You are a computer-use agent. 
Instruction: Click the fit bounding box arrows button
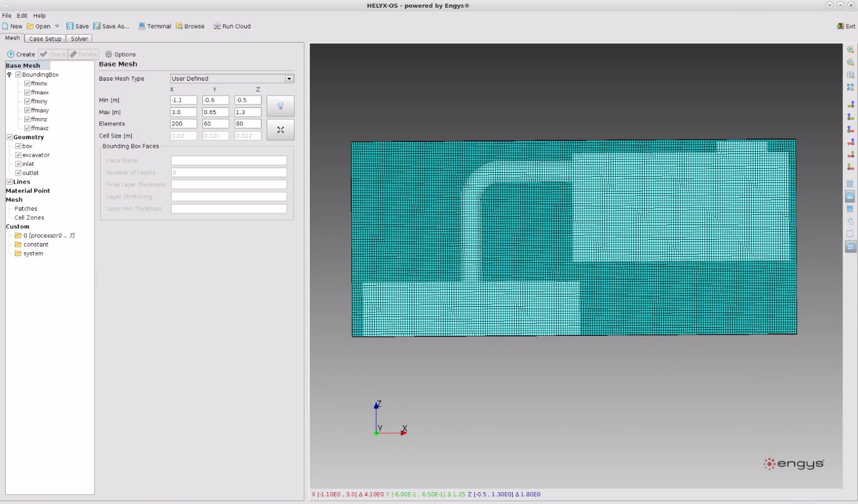(280, 130)
